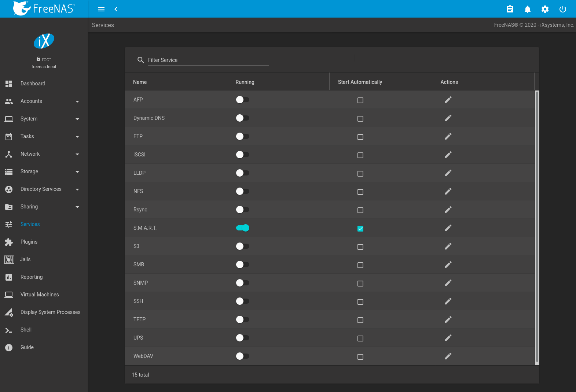Click the hamburger menu icon
Viewport: 576px width, 392px height.
click(101, 9)
